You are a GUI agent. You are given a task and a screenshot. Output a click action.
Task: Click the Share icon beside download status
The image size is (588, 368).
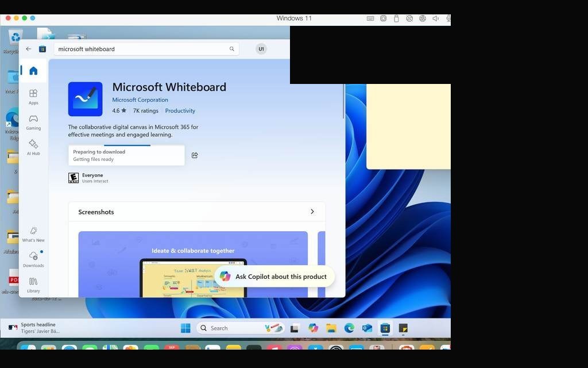pos(195,155)
